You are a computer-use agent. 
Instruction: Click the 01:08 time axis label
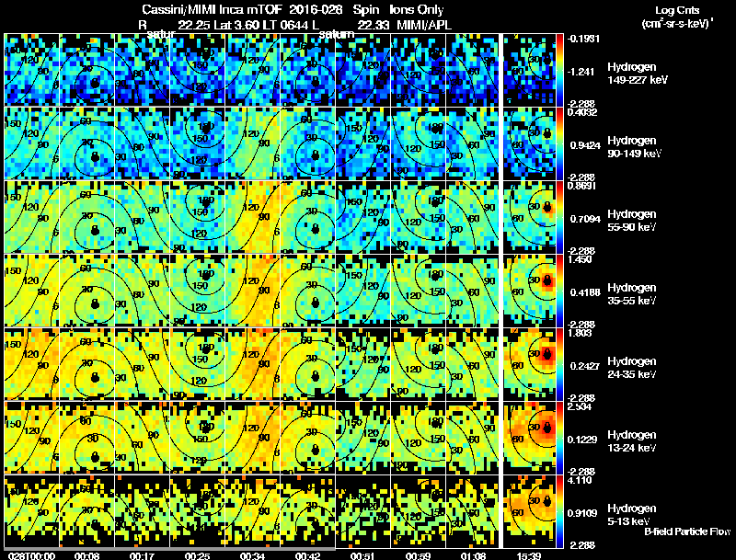473,555
